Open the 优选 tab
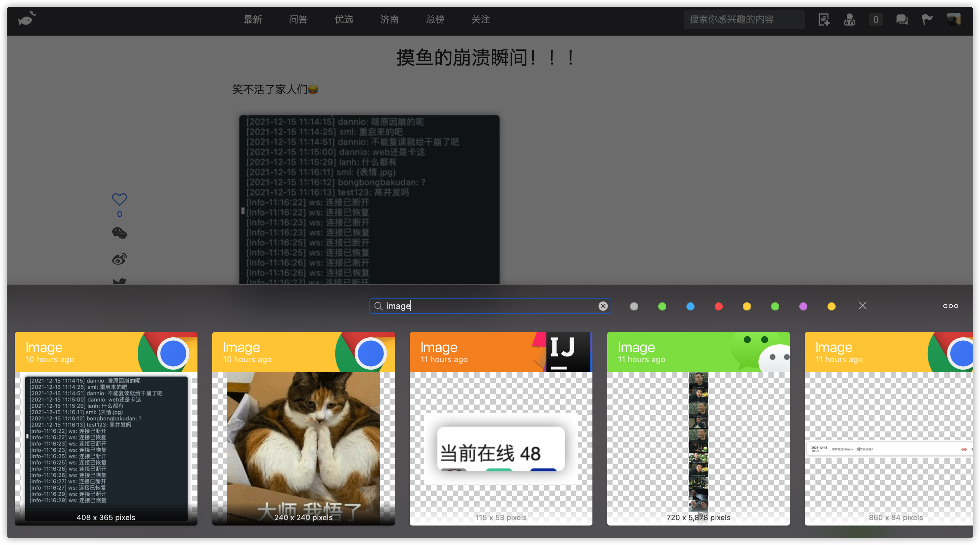The width and height of the screenshot is (980, 545). coord(344,19)
